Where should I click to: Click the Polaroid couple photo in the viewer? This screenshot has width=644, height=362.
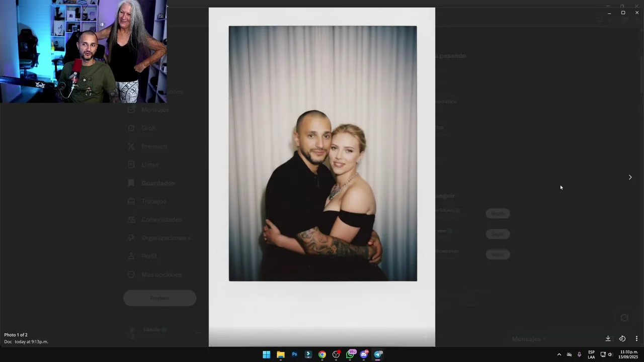[322, 176]
